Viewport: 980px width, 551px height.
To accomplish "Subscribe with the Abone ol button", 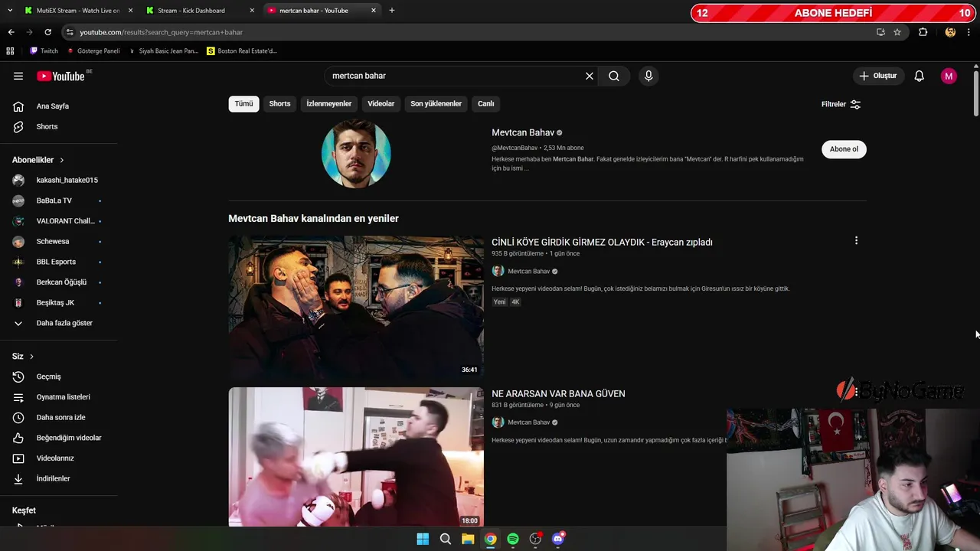I will [x=844, y=149].
